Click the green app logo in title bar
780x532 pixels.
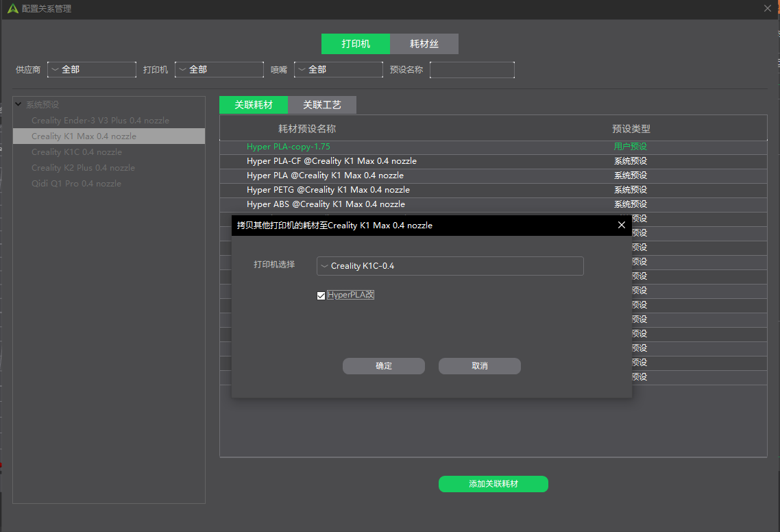coord(12,8)
